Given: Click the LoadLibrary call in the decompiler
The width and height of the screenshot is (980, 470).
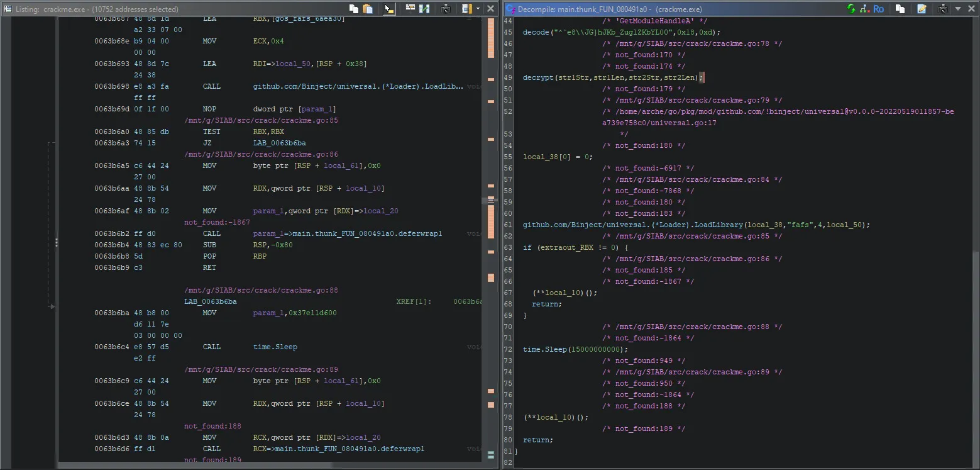Looking at the screenshot, I should pyautogui.click(x=696, y=225).
